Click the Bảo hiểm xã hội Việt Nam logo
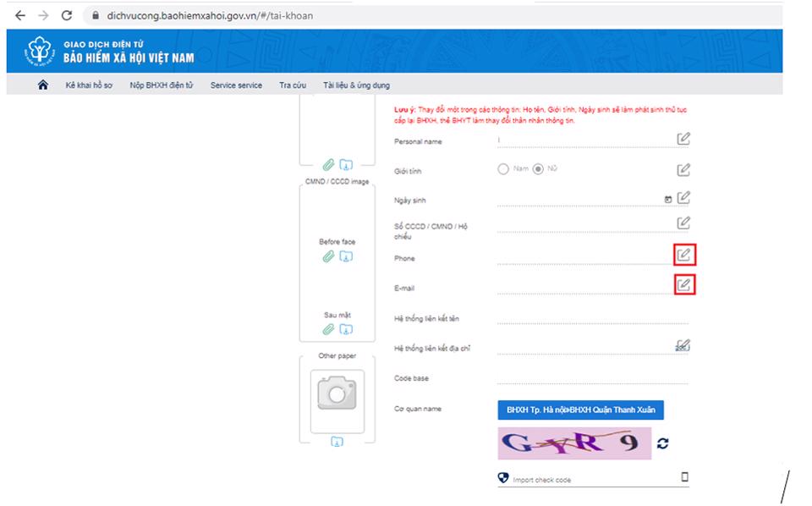The height and width of the screenshot is (506, 812). click(40, 51)
